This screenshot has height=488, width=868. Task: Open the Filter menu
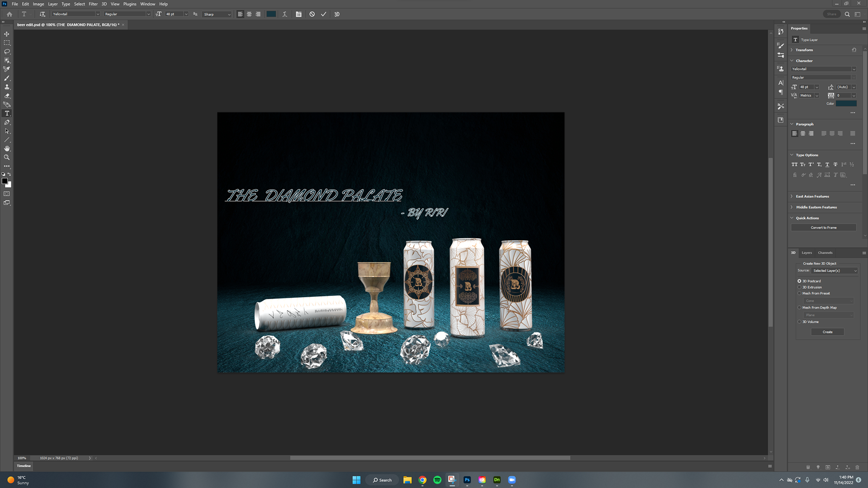pos(93,4)
